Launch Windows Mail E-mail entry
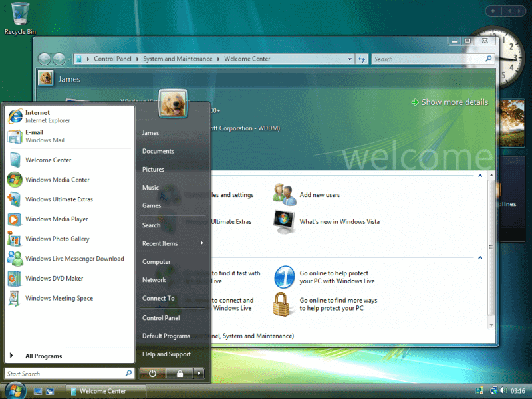532x399 pixels. coord(70,136)
